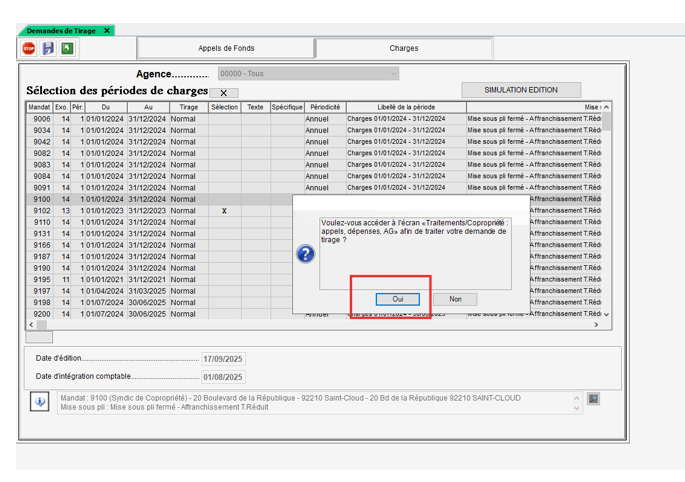Confirm dialog by clicking Oui
The width and height of the screenshot is (685, 482).
tap(397, 299)
